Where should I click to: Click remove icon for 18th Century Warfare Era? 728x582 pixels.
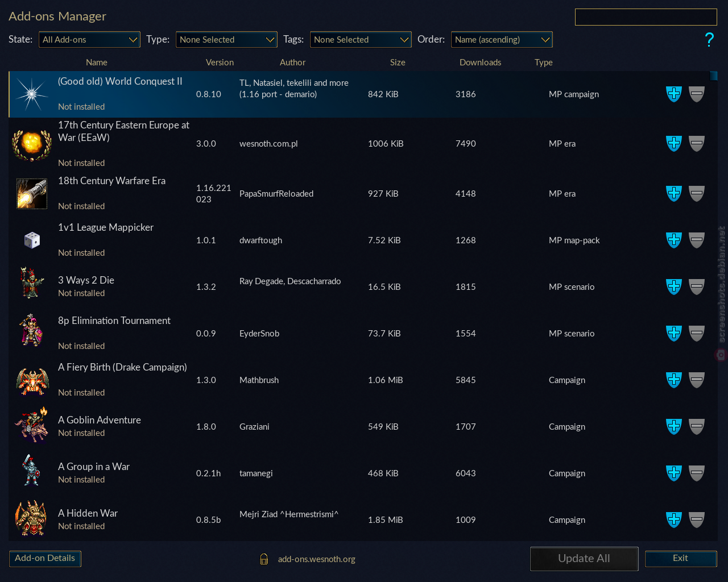coord(697,194)
